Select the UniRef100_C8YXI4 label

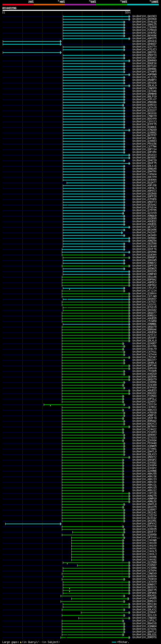[x=144, y=405]
